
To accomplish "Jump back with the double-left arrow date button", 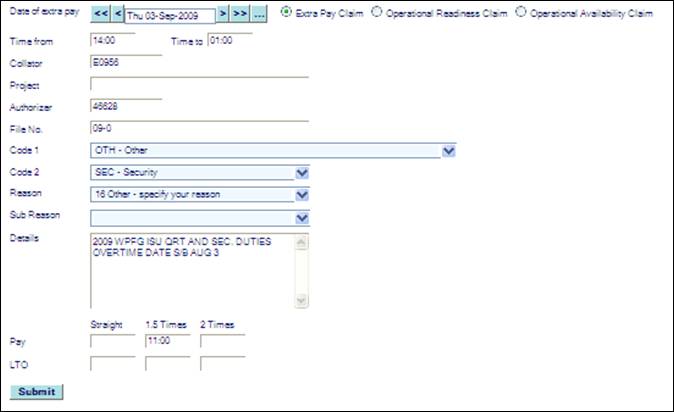I will coord(100,15).
